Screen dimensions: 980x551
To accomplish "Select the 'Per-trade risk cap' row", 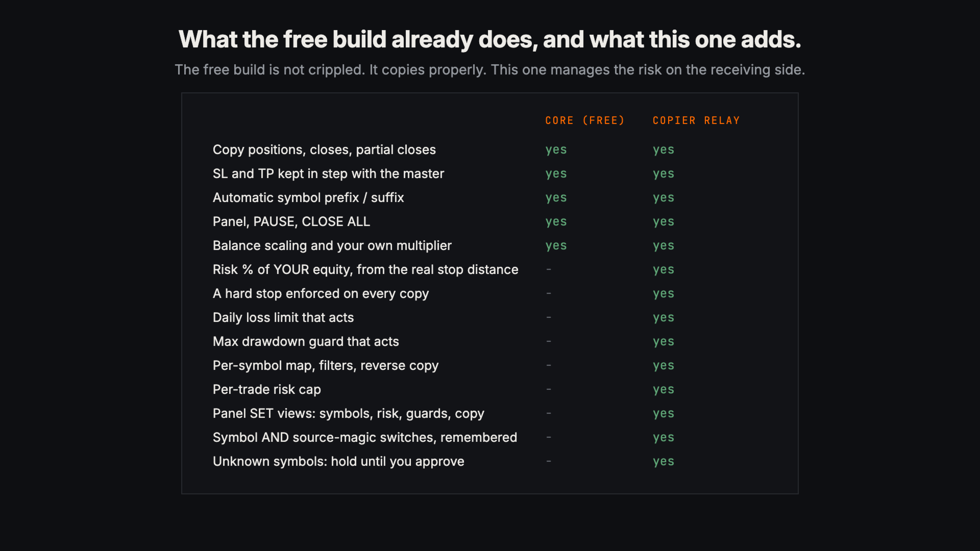I will (x=490, y=389).
